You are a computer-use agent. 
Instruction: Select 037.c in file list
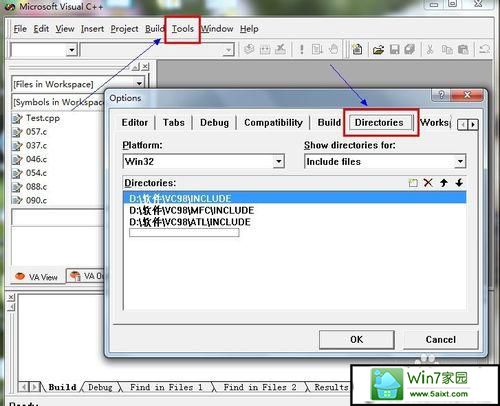(36, 146)
